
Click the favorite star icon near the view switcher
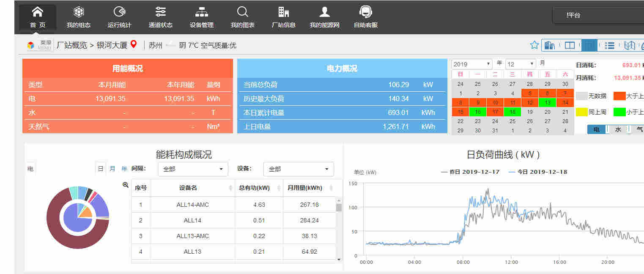point(534,45)
